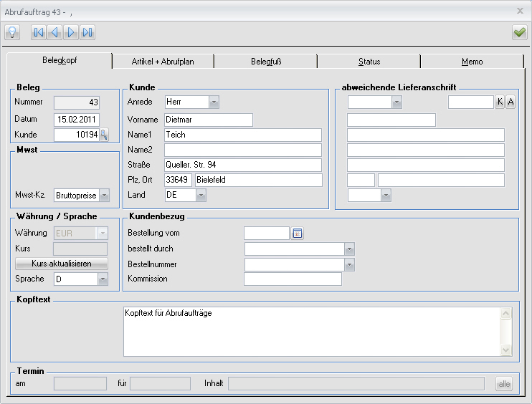
Task: Open calendar picker for Bestellung vom
Action: point(298,234)
